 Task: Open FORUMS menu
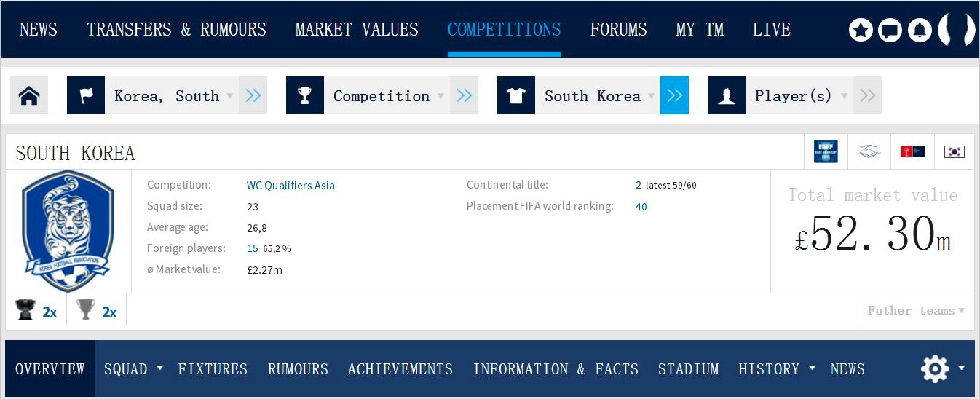click(x=619, y=30)
